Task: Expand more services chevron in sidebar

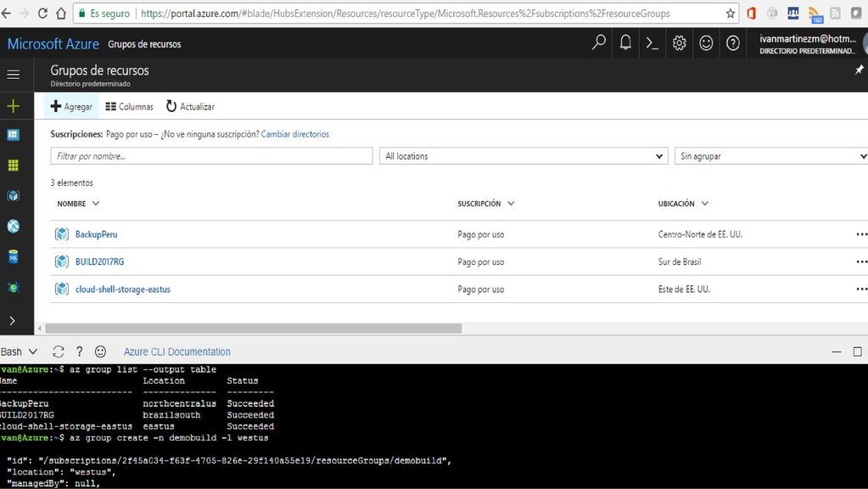Action: click(x=12, y=321)
